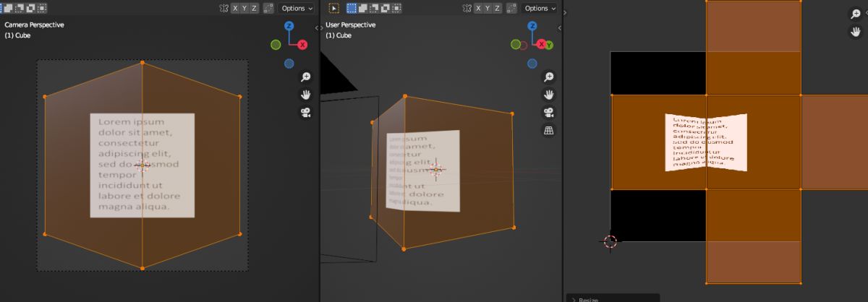Screen dimensions: 868x302
Task: Click lower blue negative Z axis on Camera gizmo
Action: click(289, 64)
